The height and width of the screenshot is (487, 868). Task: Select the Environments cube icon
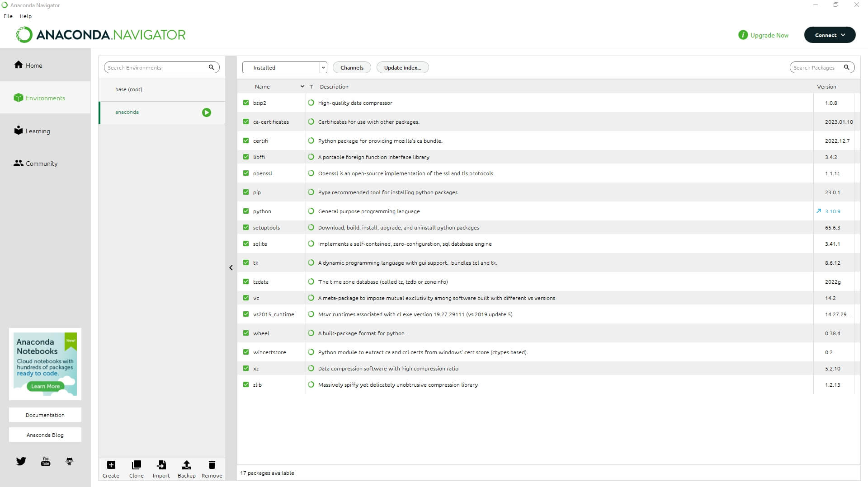(18, 98)
